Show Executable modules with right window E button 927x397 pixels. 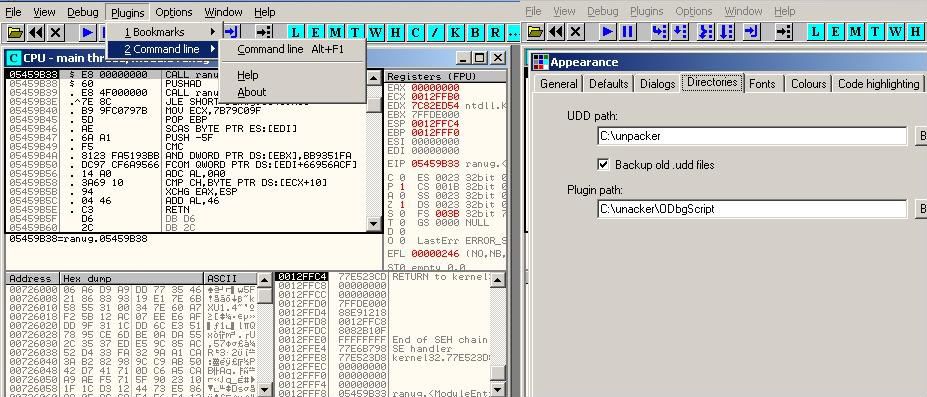(x=835, y=32)
